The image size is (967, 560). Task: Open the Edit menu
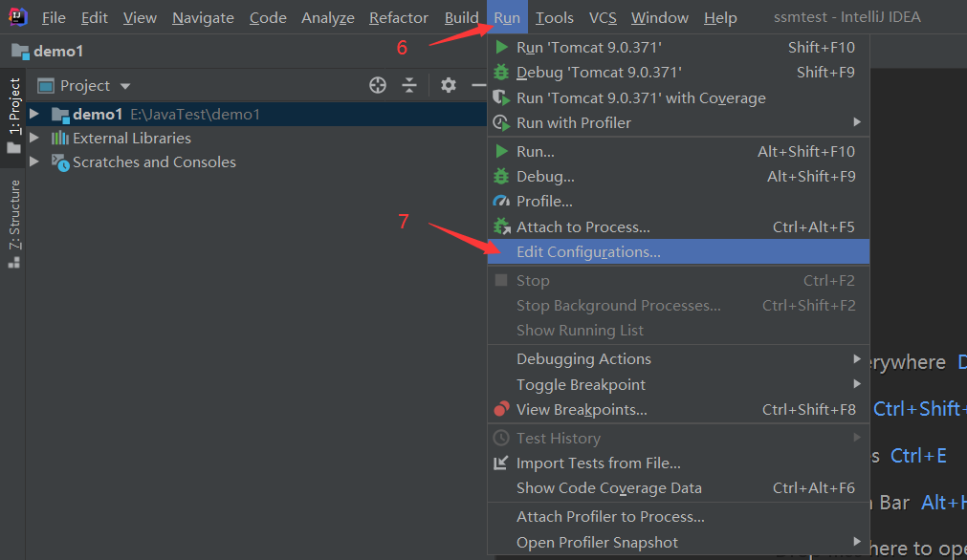tap(95, 18)
